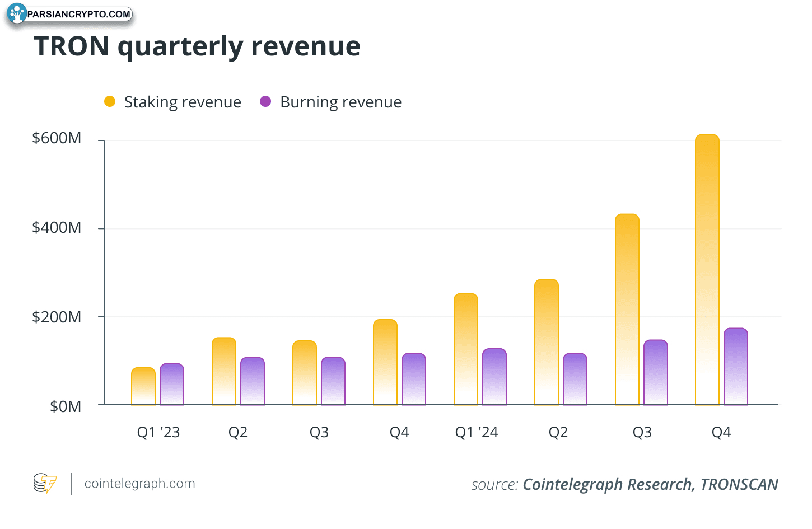Click the Q3 label after Q1 '24
This screenshot has height=529, width=812.
pos(642,432)
